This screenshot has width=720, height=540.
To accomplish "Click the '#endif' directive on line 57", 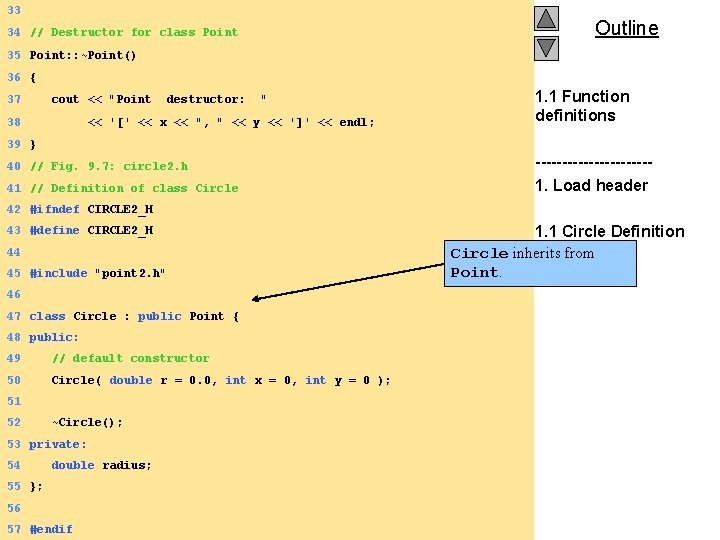I will pos(51,529).
